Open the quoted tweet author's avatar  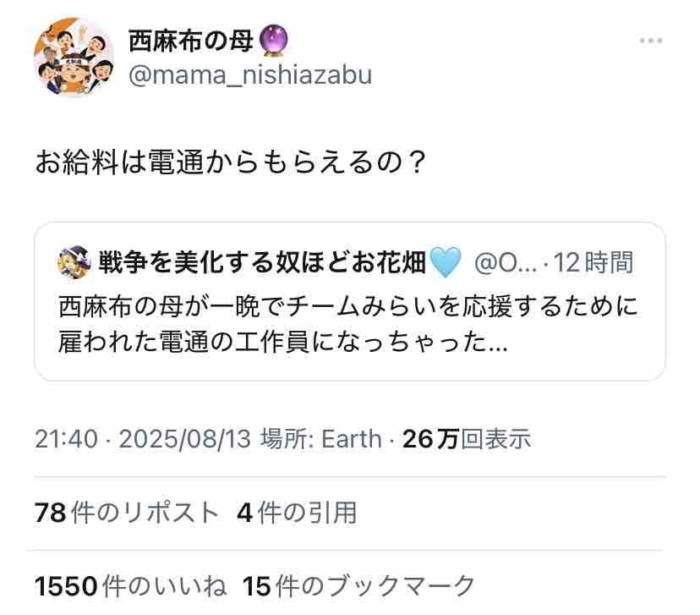point(74,262)
